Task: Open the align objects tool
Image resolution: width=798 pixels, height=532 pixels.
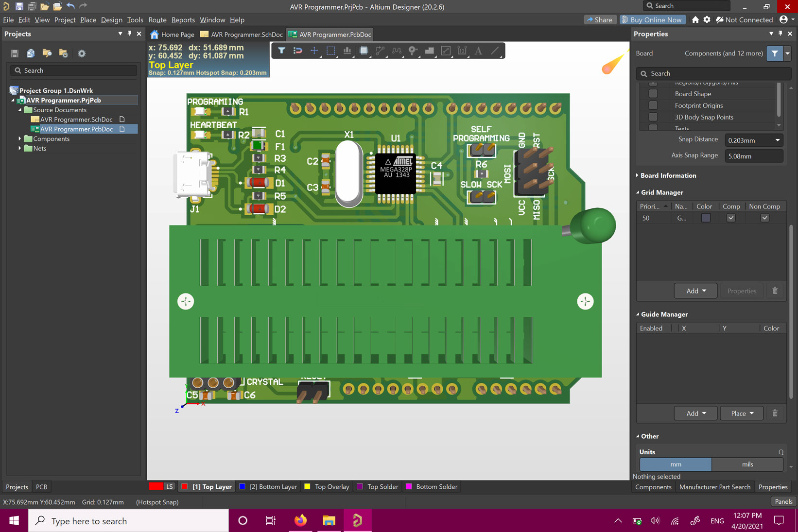Action: [347, 51]
